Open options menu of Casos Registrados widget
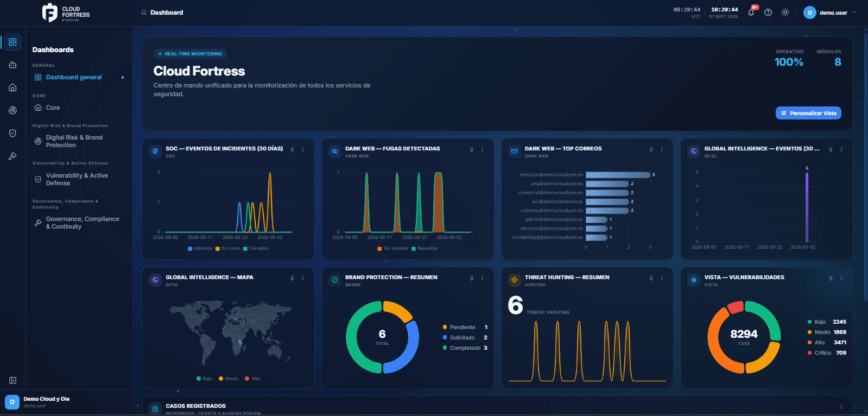 (x=841, y=407)
